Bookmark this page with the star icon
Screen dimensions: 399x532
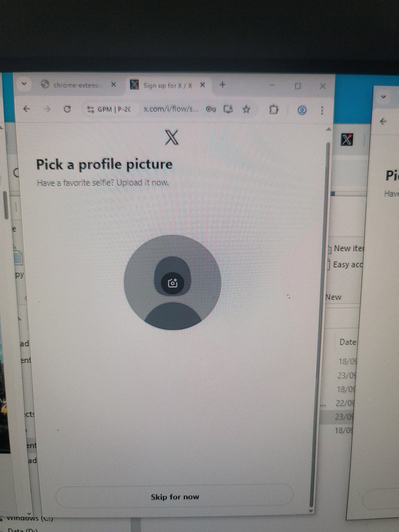(x=246, y=109)
